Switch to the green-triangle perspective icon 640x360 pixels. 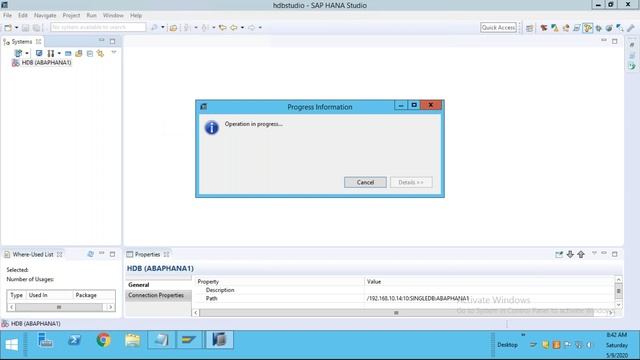click(x=555, y=28)
